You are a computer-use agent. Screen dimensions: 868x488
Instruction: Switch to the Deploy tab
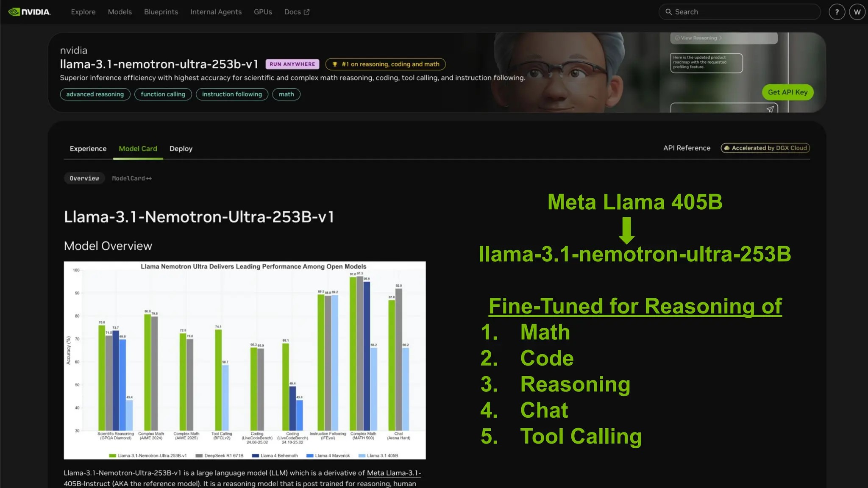[181, 149]
